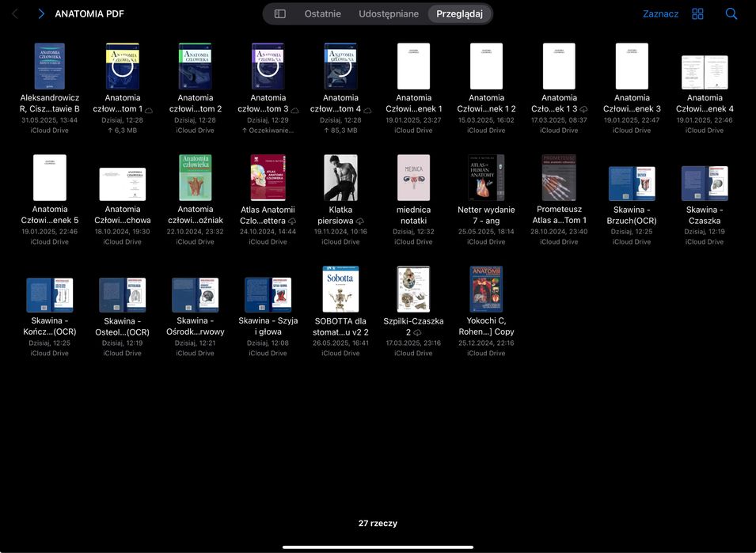Click date text '25.12.2024, 22:16'
Image resolution: width=756 pixels, height=553 pixels.
click(x=487, y=343)
